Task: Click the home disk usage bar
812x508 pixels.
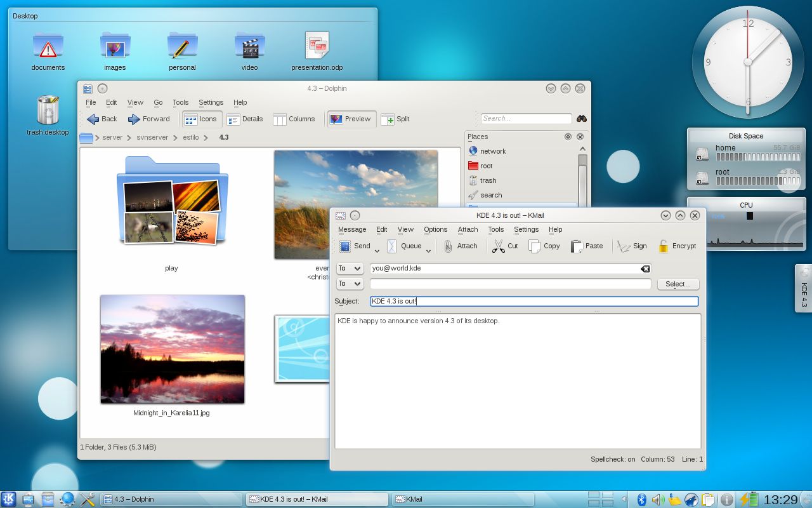Action: click(759, 156)
